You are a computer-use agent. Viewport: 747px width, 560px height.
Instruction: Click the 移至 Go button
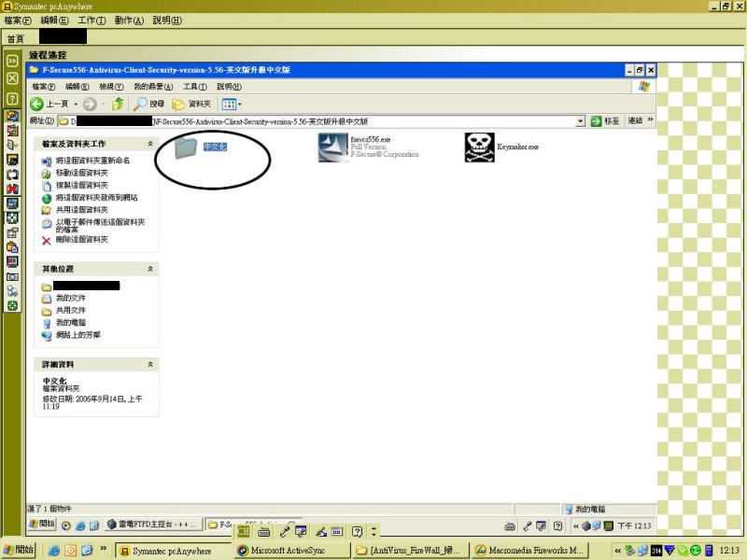click(x=605, y=121)
